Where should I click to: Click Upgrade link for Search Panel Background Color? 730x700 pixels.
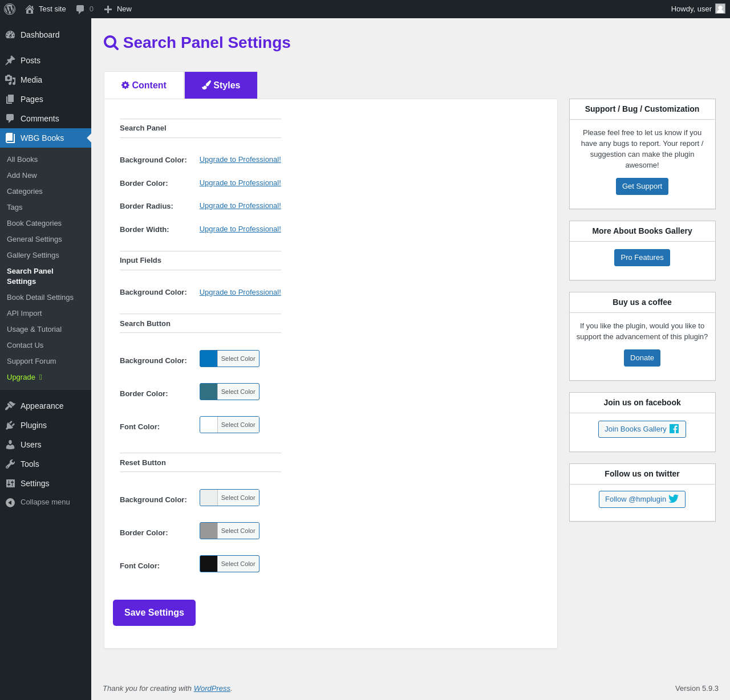[x=240, y=160]
